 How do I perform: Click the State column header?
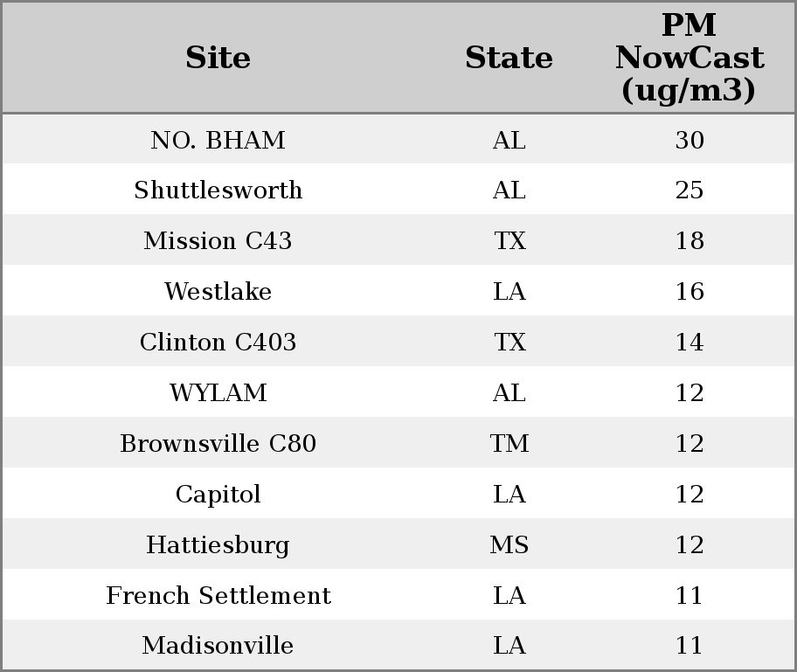click(509, 59)
